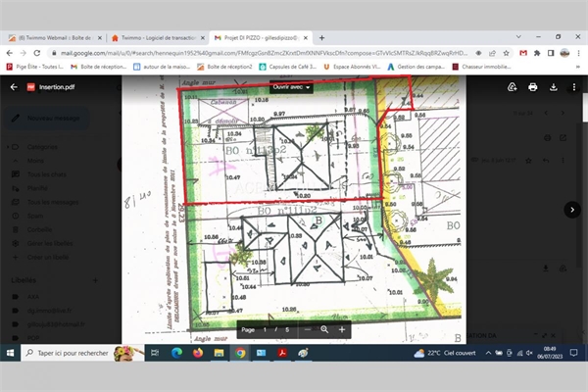Show hidden system tray icons
Image resolution: width=588 pixels, height=392 pixels.
pos(488,353)
